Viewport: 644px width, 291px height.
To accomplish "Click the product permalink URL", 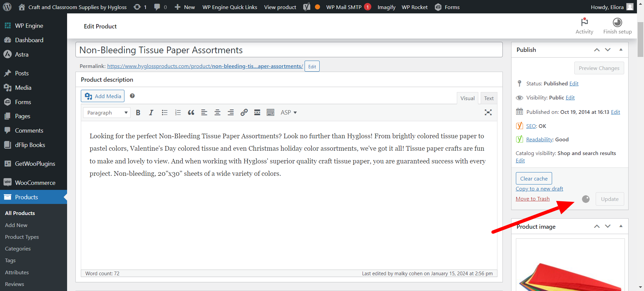I will (205, 66).
